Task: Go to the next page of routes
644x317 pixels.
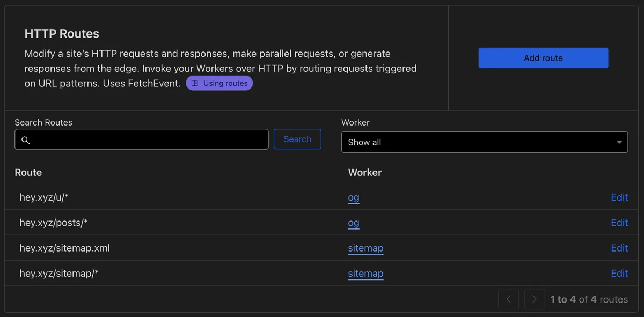Action: [x=534, y=299]
